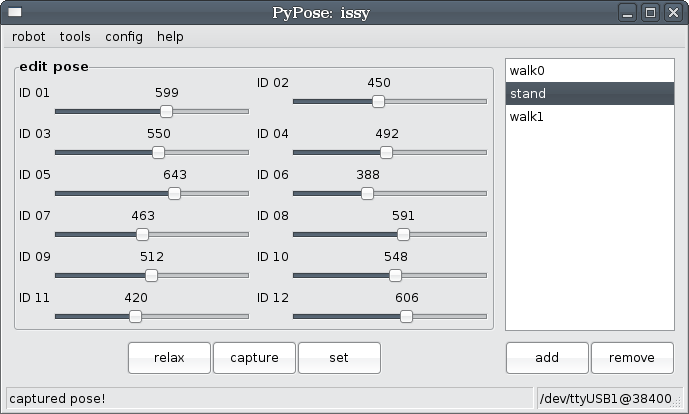This screenshot has height=414, width=689.
Task: Click the ID 06 slider thumb at 388
Action: (x=367, y=193)
